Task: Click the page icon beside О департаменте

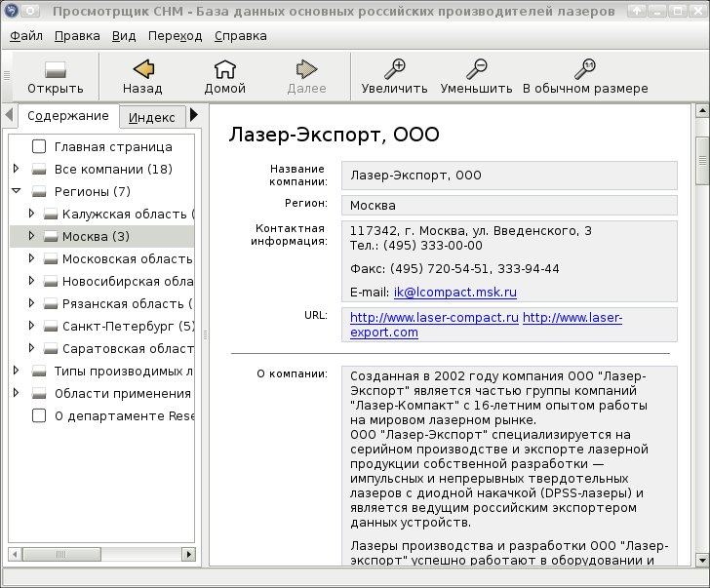Action: (39, 415)
